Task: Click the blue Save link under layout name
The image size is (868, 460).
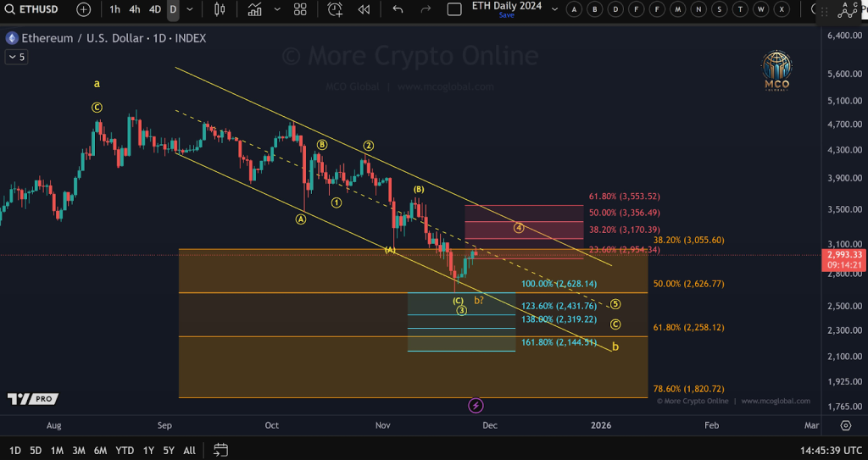Action: (x=507, y=15)
